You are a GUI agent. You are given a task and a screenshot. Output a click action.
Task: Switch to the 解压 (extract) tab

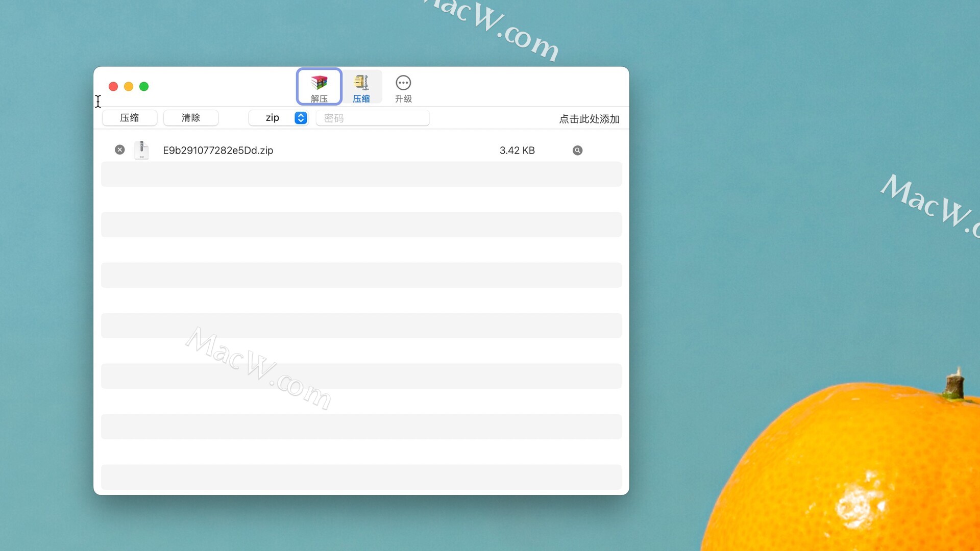[x=319, y=87]
